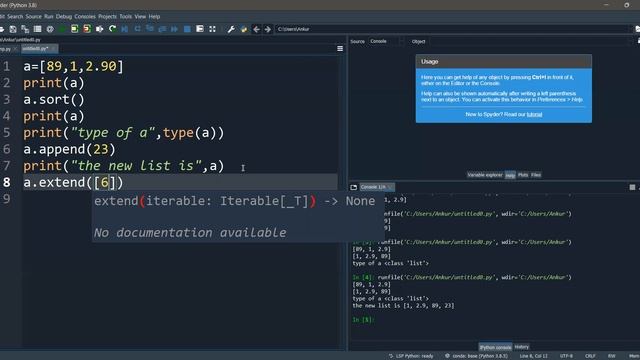The height and width of the screenshot is (360, 640).
Task: Switch to the History tab
Action: pyautogui.click(x=522, y=347)
